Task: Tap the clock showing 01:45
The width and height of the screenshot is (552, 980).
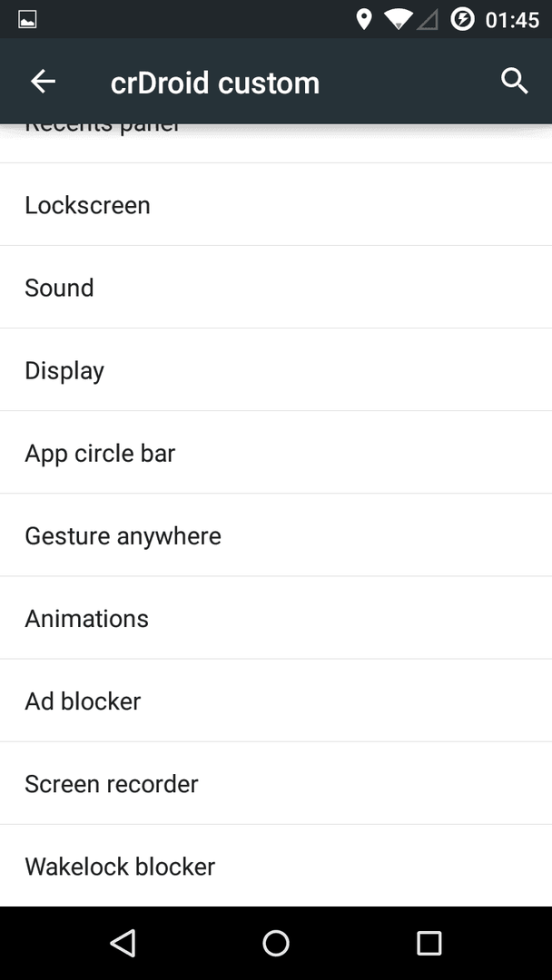Action: 512,20
